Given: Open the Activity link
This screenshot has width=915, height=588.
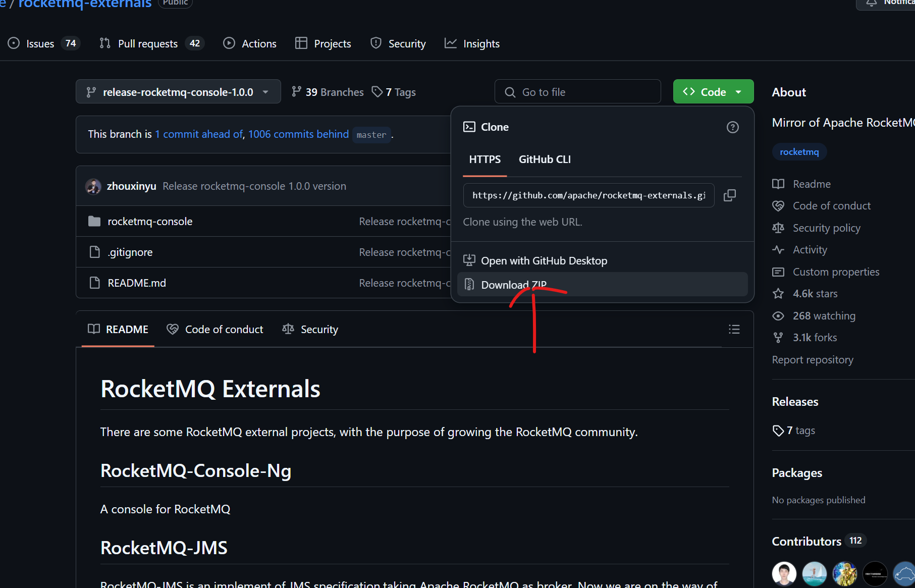Looking at the screenshot, I should coord(799,249).
